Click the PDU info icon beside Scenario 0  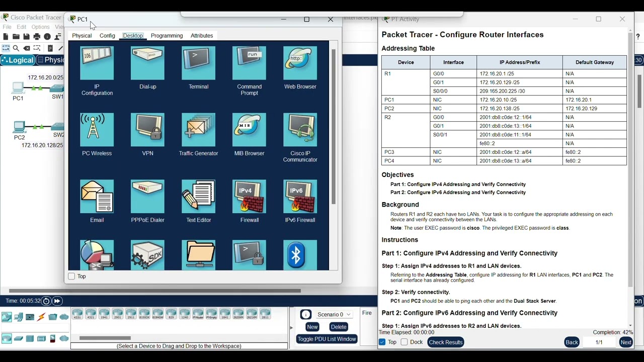tap(306, 315)
